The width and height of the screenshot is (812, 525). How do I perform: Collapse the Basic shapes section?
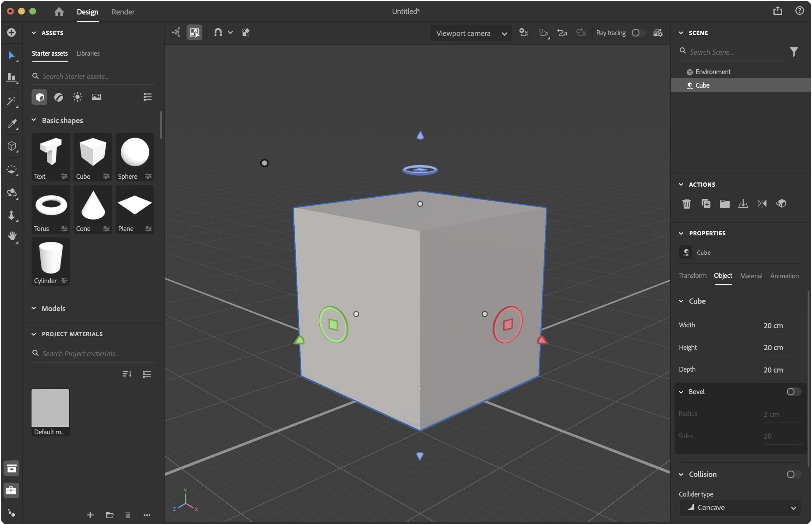coord(34,121)
